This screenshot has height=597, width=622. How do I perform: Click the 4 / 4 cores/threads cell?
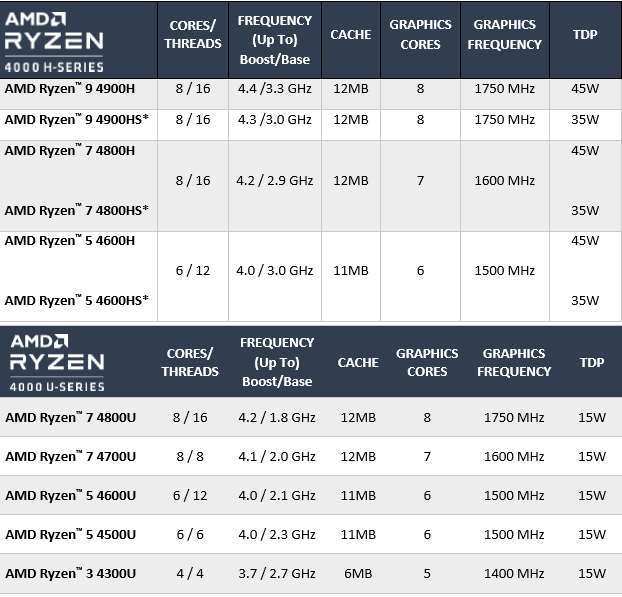(190, 573)
